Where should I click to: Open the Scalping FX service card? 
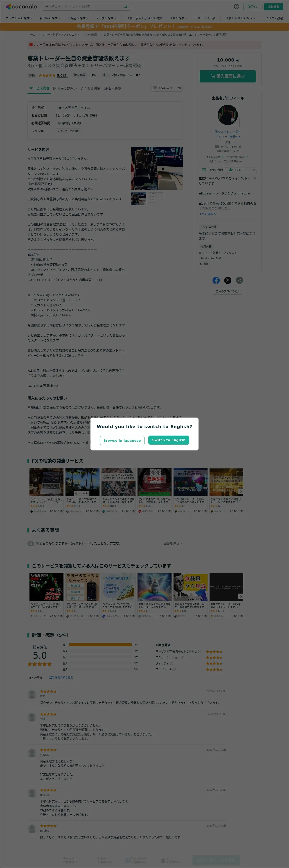118,596
